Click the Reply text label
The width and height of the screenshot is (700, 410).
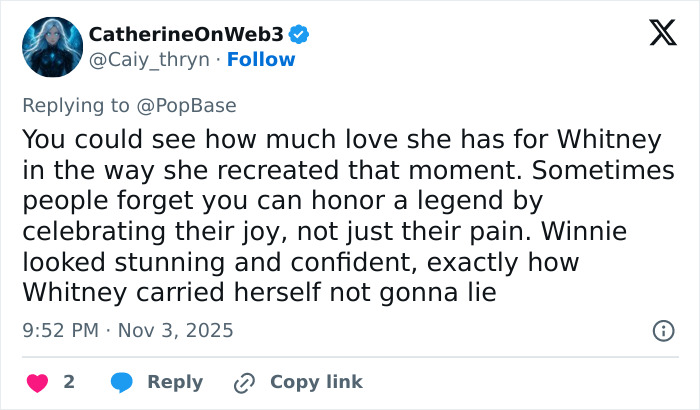point(175,382)
